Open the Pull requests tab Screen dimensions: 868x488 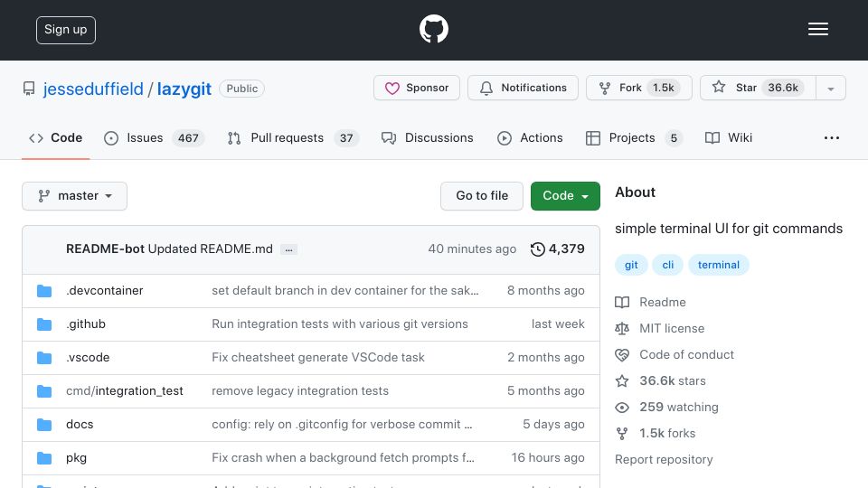293,137
